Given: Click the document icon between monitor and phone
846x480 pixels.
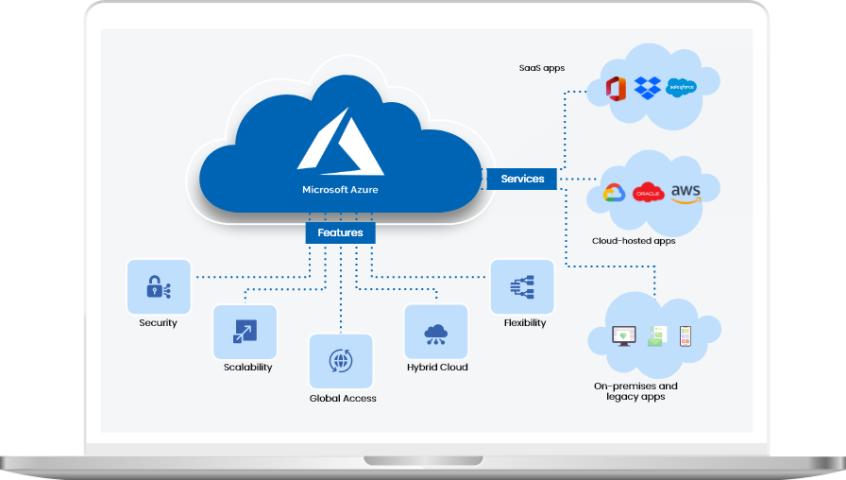Looking at the screenshot, I should (656, 337).
